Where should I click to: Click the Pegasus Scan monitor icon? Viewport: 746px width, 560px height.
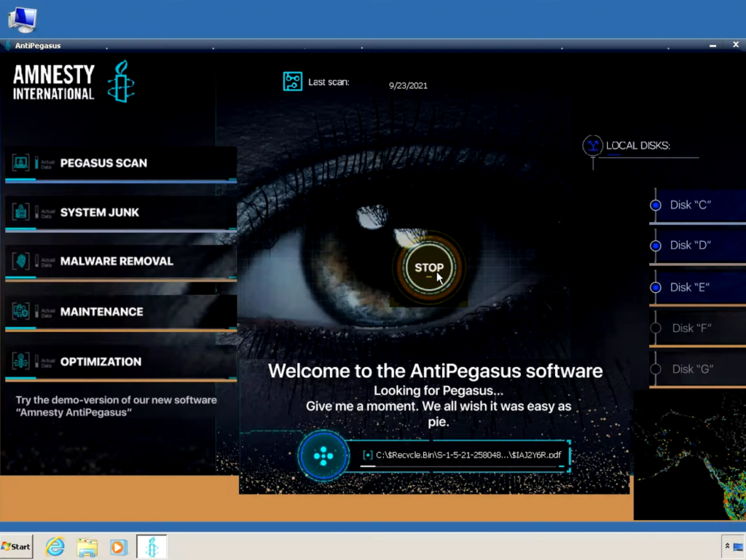click(x=21, y=163)
